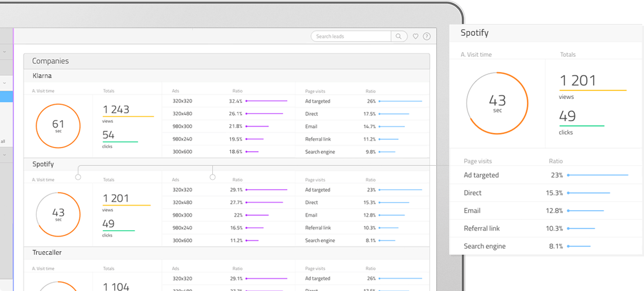Select Spotify's 980x300 ad at 22%
The image size is (644, 291).
coord(228,215)
